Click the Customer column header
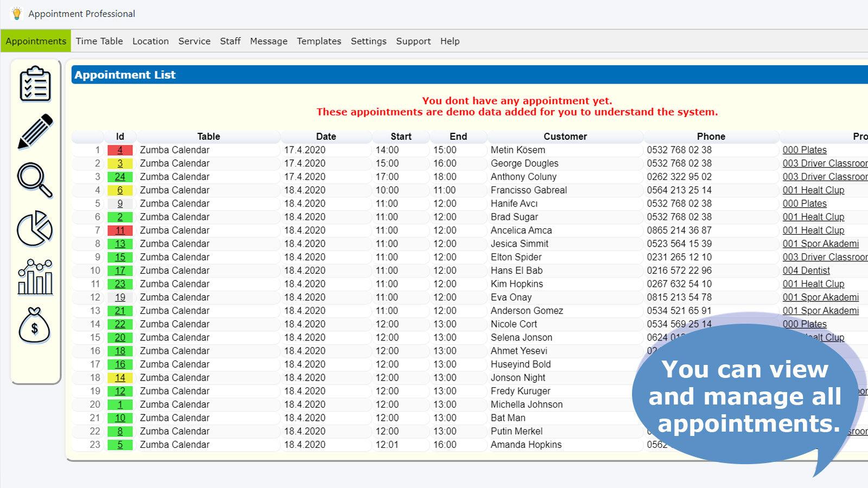Screen dimensions: 868x488 (x=565, y=136)
